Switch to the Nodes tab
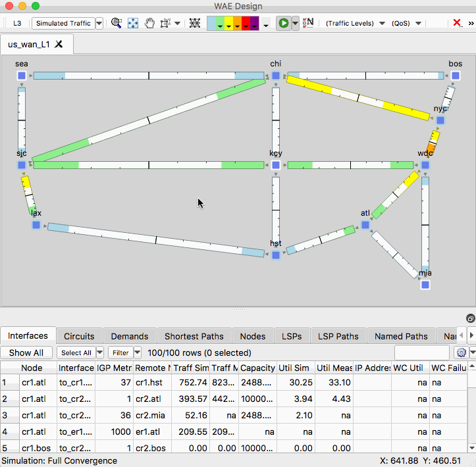476x467 pixels. [253, 336]
